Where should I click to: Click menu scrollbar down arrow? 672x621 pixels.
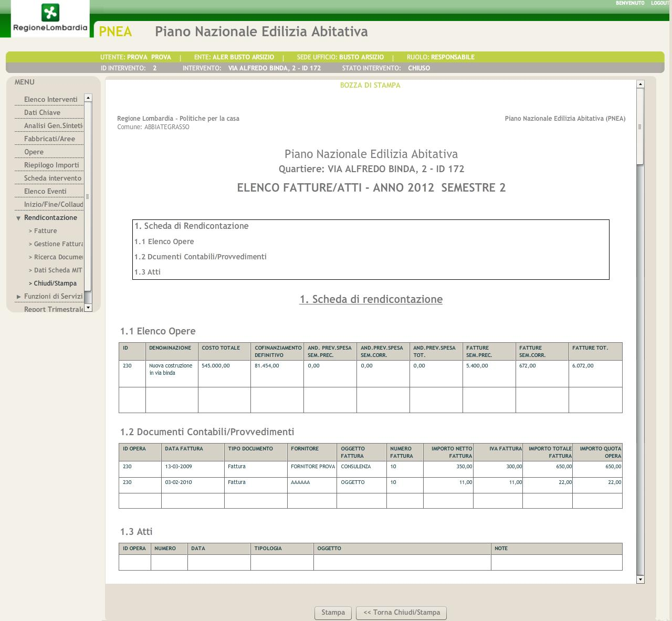coord(88,308)
